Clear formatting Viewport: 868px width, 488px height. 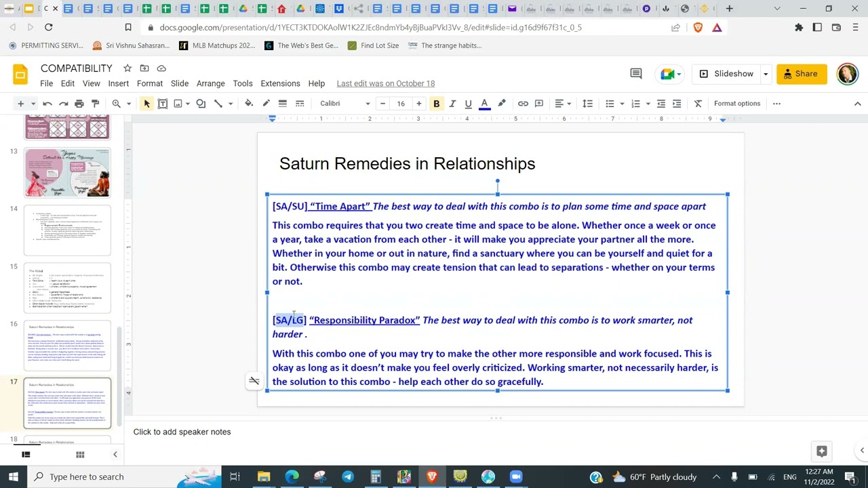coord(698,104)
